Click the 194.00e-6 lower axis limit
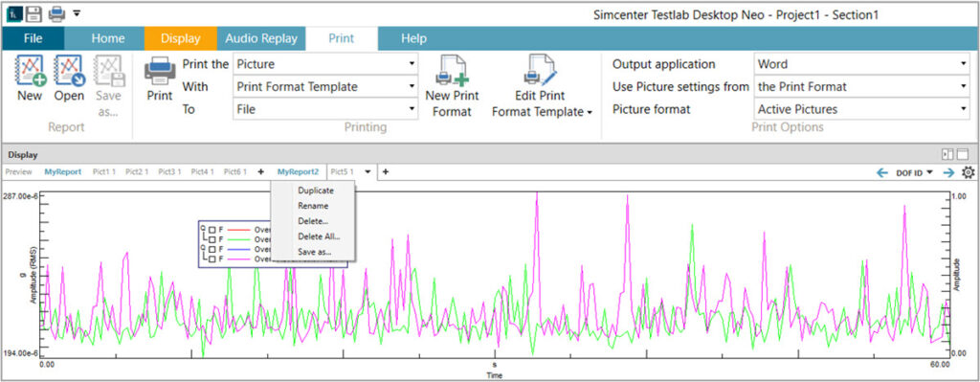Screen dimensions: 980x382 click(21, 353)
